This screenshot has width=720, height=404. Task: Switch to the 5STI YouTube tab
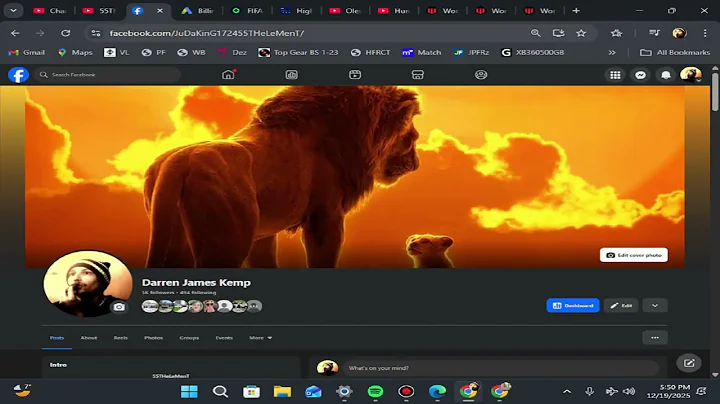(x=99, y=11)
